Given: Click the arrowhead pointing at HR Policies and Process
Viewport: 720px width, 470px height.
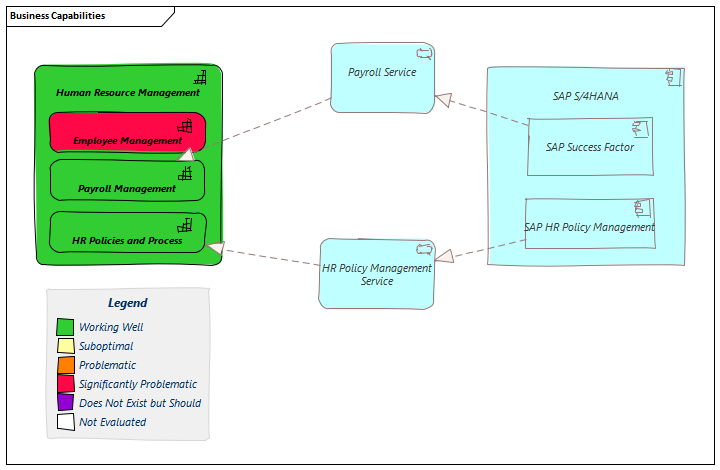Looking at the screenshot, I should tap(216, 247).
